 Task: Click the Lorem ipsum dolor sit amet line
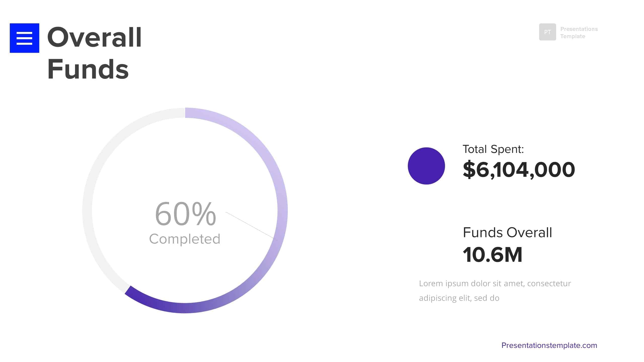pos(495,284)
